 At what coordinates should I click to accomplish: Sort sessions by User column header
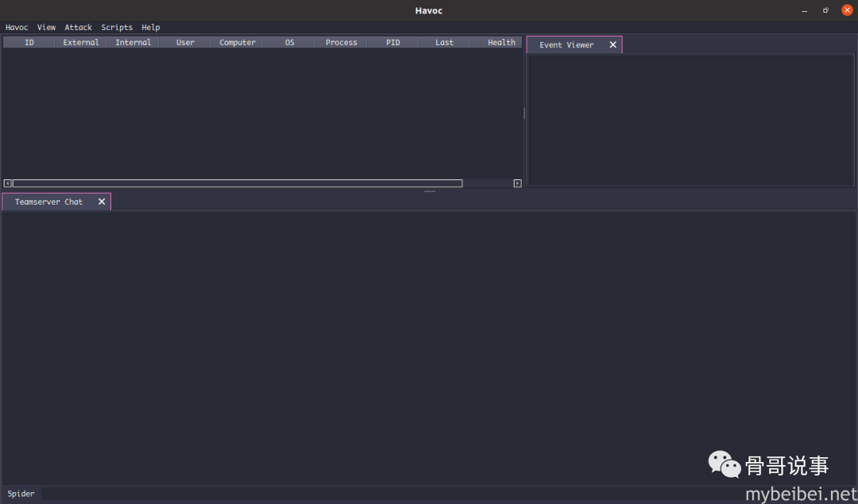click(x=185, y=43)
